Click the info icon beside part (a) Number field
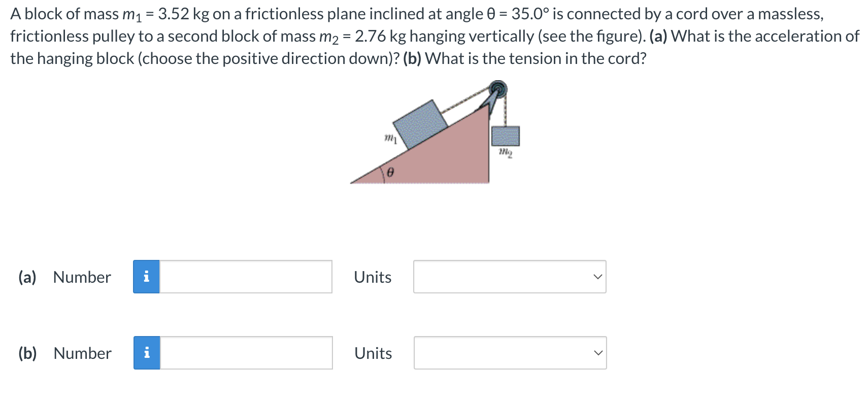This screenshot has height=400, width=868. coord(147,277)
